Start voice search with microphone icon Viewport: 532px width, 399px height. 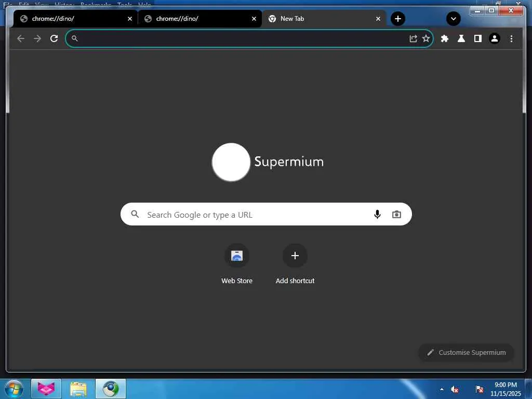[377, 214]
